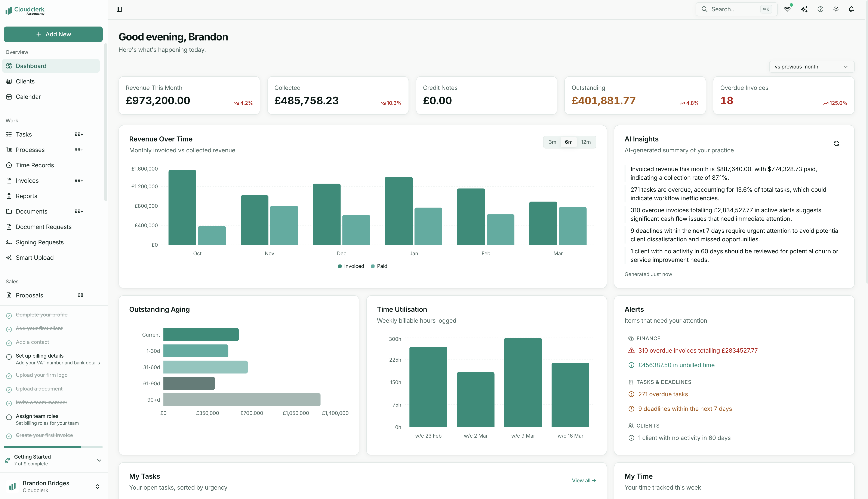The width and height of the screenshot is (868, 499).
Task: Toggle the light/dark theme
Action: (835, 9)
